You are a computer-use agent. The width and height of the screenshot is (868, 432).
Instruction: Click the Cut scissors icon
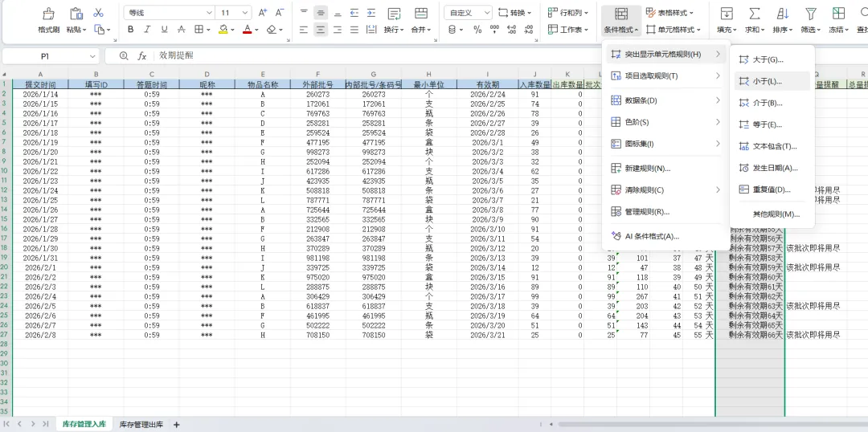(x=99, y=12)
